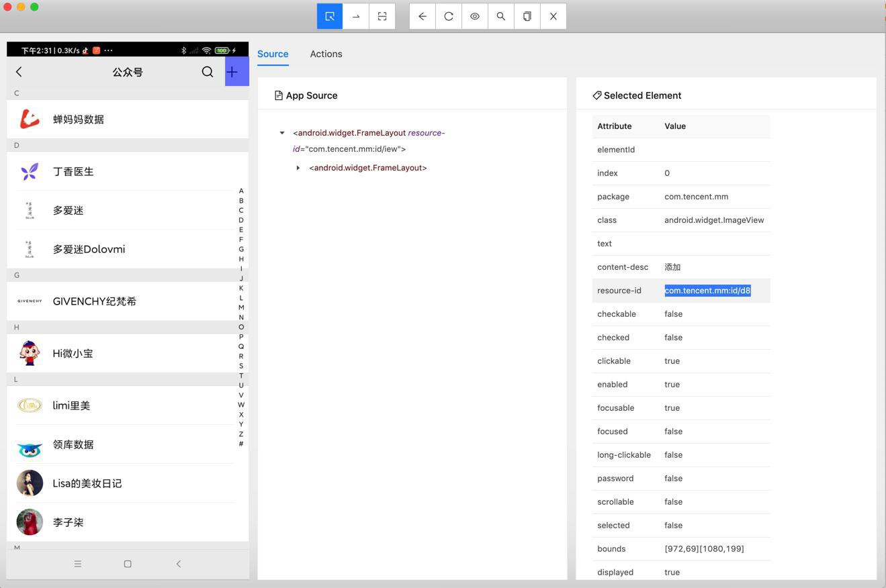The height and width of the screenshot is (588, 886).
Task: Jump to # in the index bar
Action: click(241, 444)
